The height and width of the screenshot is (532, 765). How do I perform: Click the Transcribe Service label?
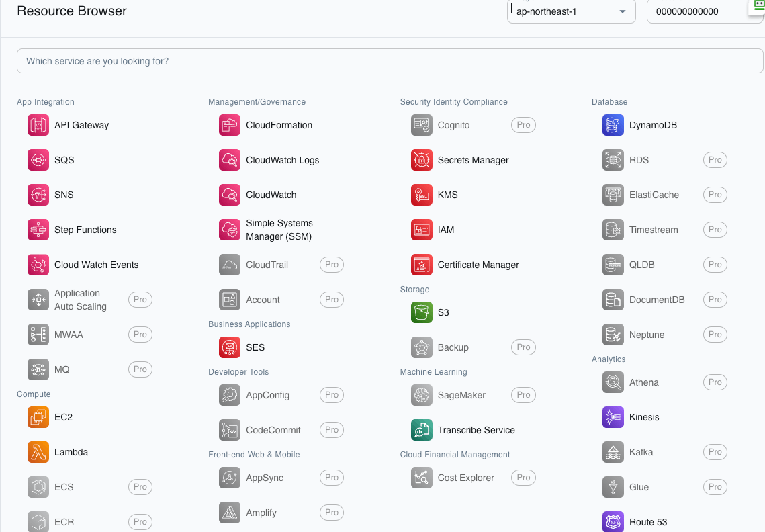click(x=476, y=430)
